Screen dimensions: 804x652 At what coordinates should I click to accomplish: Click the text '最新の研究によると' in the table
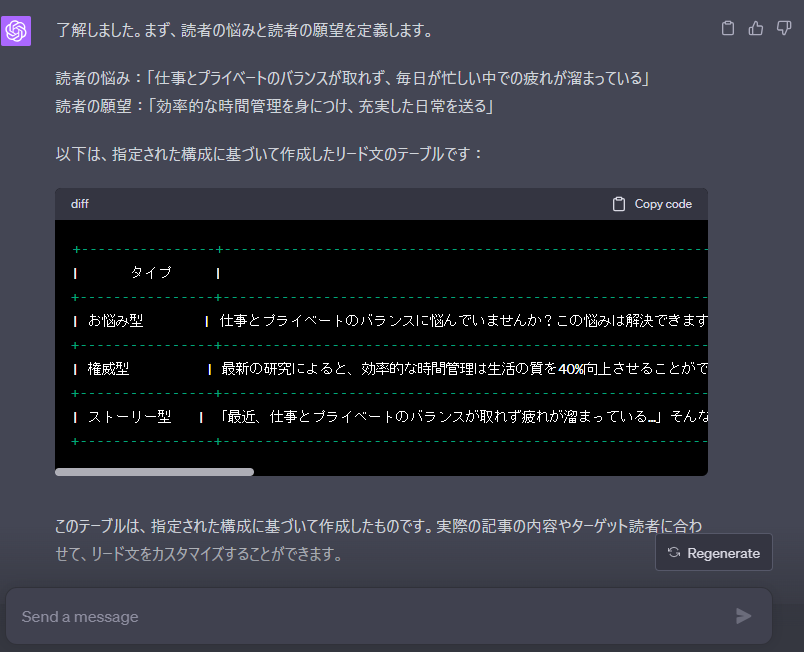point(284,369)
